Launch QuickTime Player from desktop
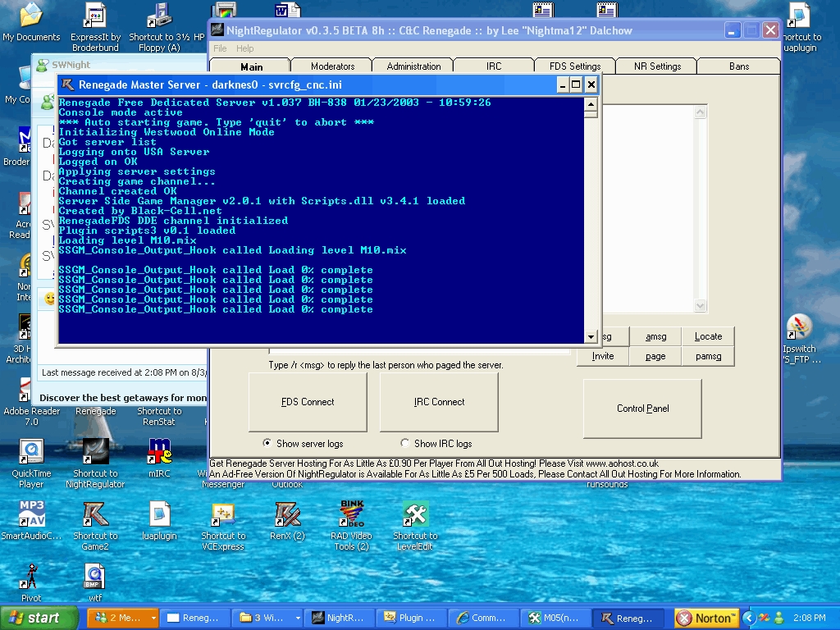 coord(31,452)
